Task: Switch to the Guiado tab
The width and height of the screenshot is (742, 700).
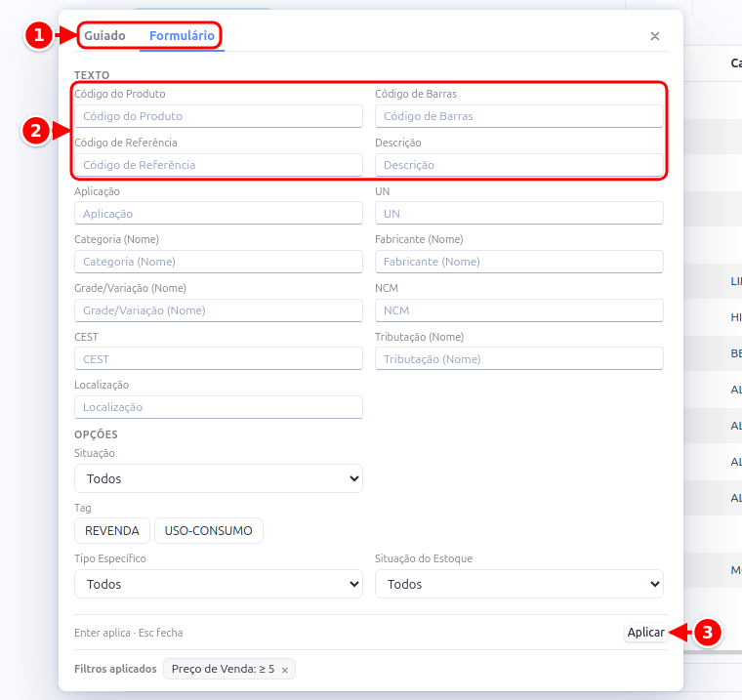Action: tap(104, 35)
